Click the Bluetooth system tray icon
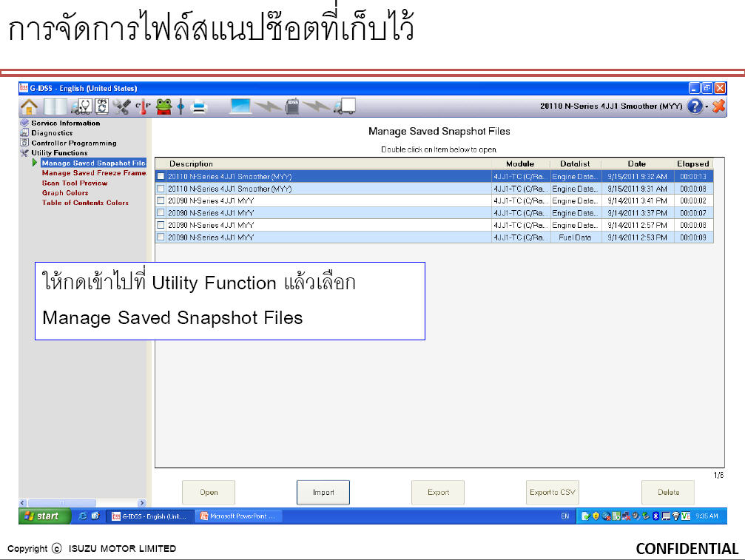This screenshot has width=745, height=560. tap(656, 516)
